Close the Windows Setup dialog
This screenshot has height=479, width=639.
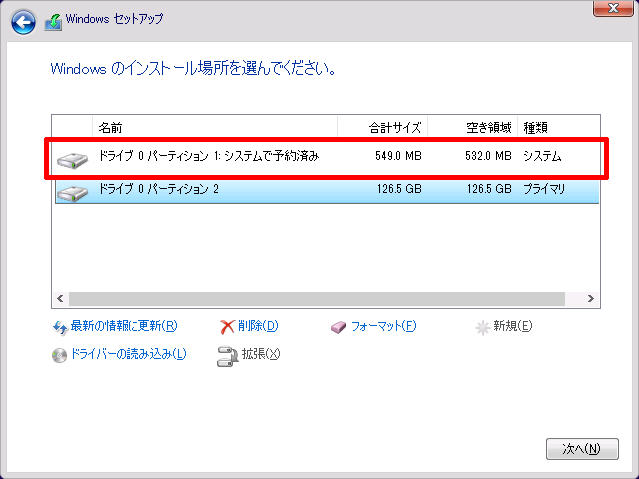[613, 8]
